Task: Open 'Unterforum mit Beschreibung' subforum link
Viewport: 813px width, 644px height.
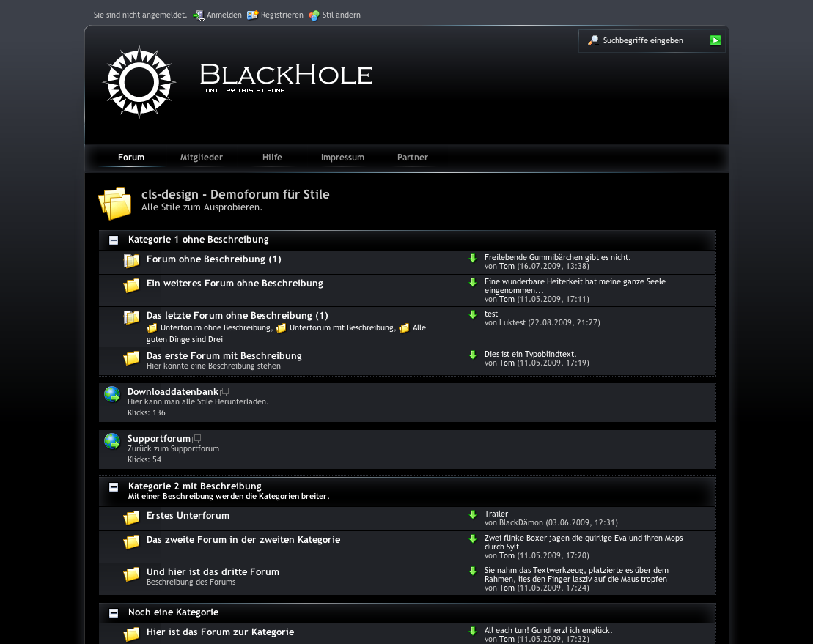Action: click(x=341, y=328)
